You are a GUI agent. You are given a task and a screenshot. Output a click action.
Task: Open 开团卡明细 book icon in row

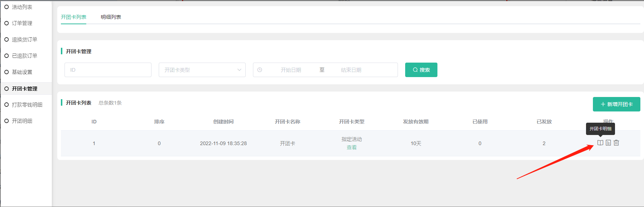pyautogui.click(x=600, y=143)
